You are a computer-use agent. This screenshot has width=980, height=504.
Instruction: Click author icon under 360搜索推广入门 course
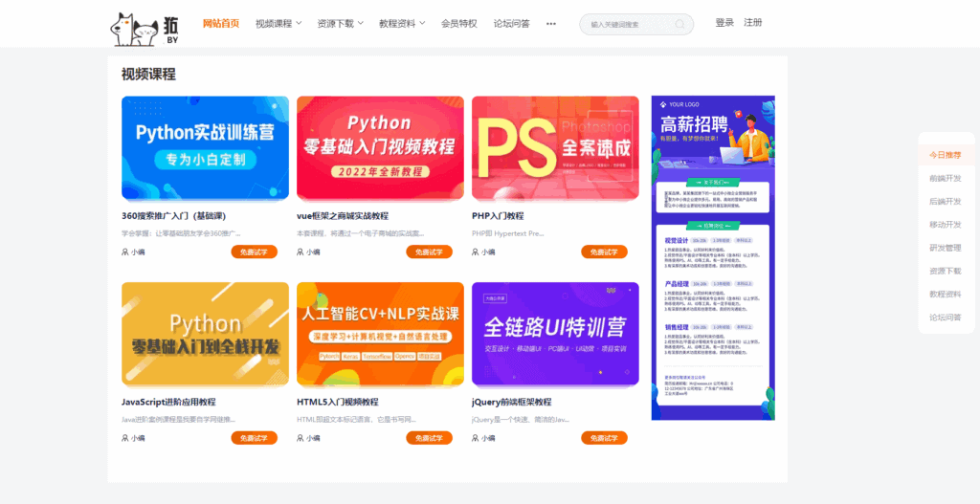tap(125, 252)
